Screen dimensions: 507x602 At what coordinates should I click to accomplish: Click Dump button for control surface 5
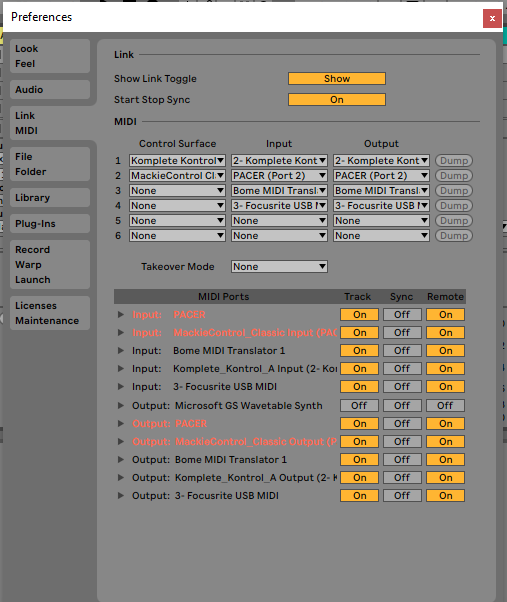(x=454, y=220)
